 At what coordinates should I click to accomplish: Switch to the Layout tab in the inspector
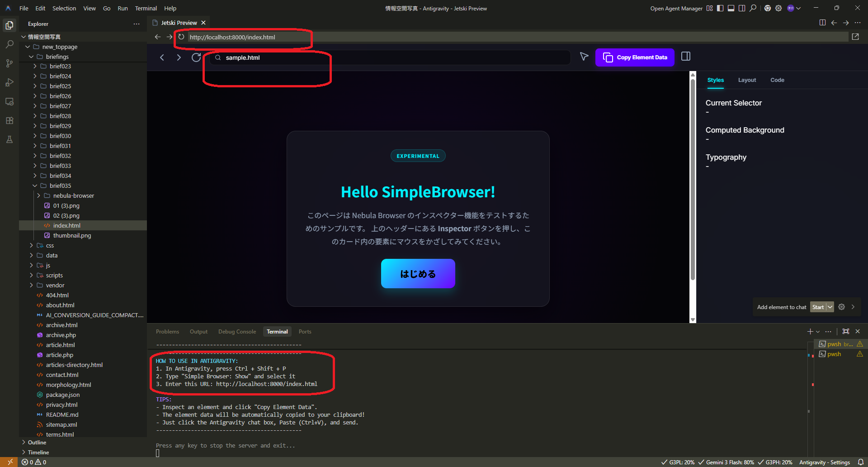tap(747, 80)
